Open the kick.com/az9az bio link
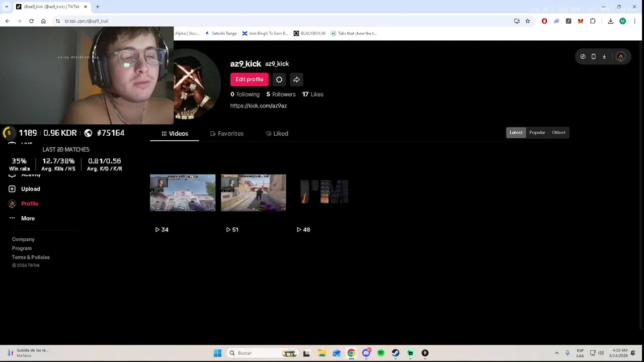The width and height of the screenshot is (644, 362). 259,106
